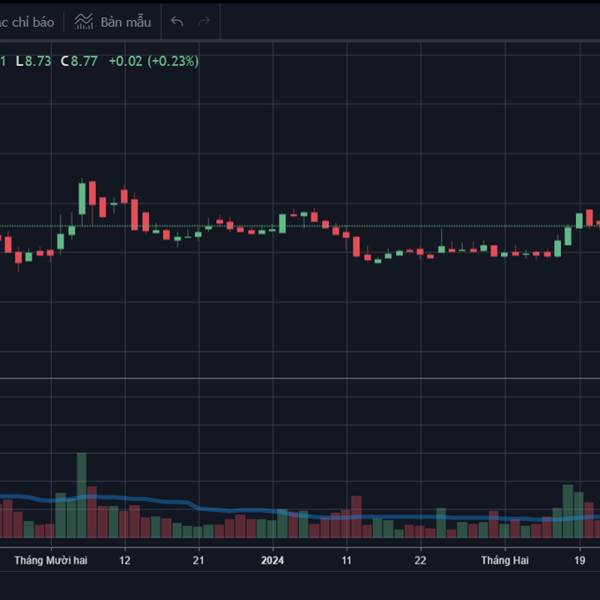Click the 22 date label
Image resolution: width=600 pixels, height=600 pixels.
pyautogui.click(x=420, y=561)
